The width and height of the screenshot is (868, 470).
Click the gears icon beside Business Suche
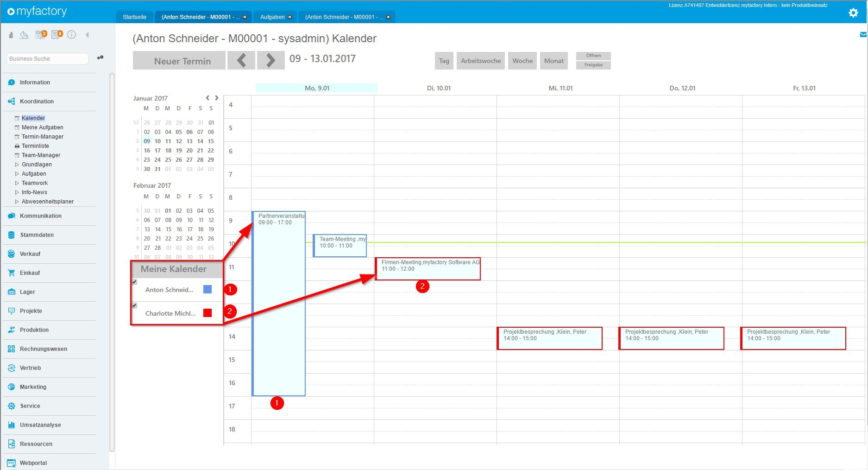tap(100, 58)
